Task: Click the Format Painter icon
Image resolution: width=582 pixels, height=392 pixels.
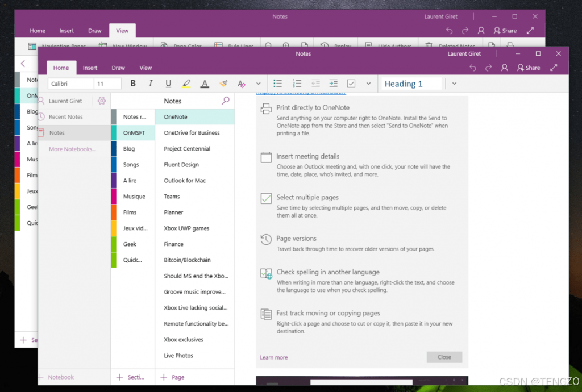Action: (223, 84)
